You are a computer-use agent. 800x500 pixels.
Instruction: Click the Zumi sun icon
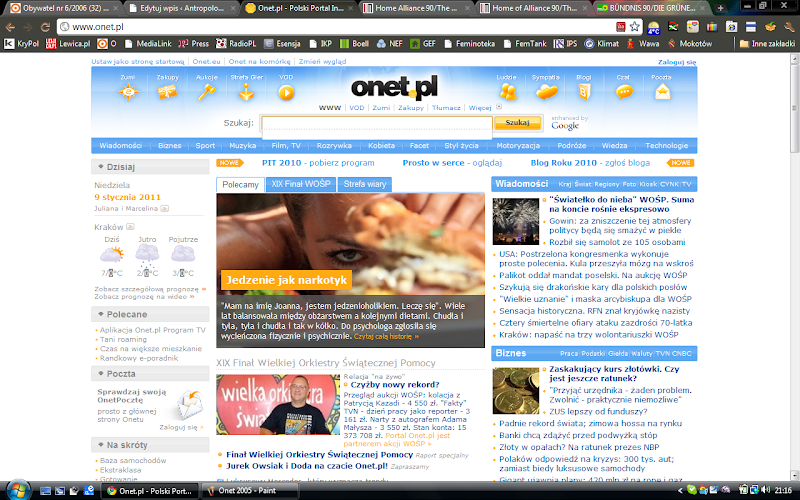[128, 92]
